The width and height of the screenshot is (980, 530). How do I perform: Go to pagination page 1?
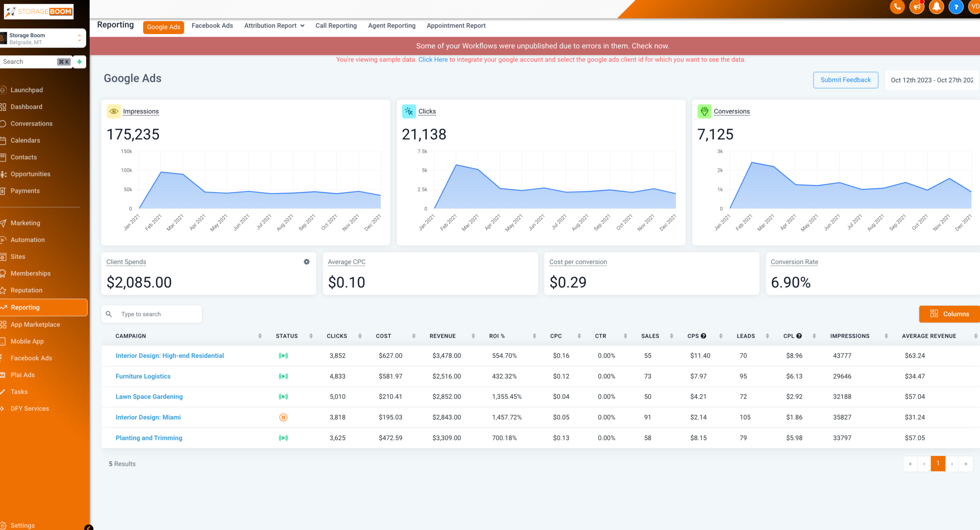[x=938, y=463]
